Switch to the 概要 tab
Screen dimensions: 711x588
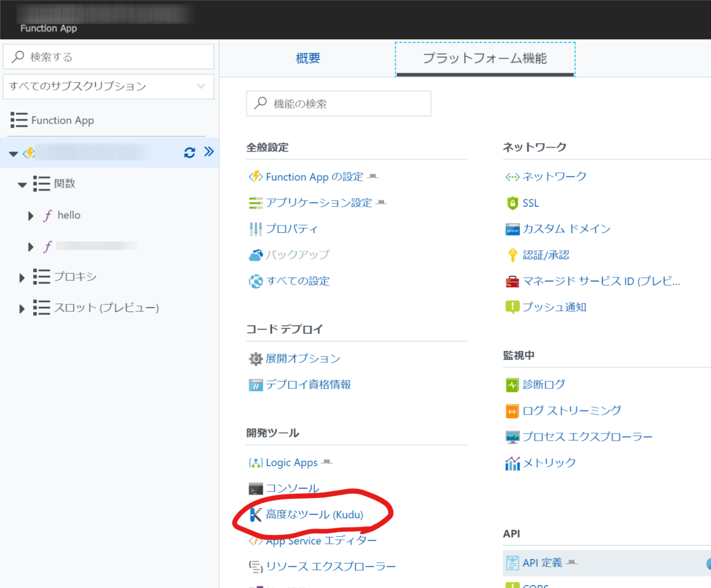tap(308, 58)
